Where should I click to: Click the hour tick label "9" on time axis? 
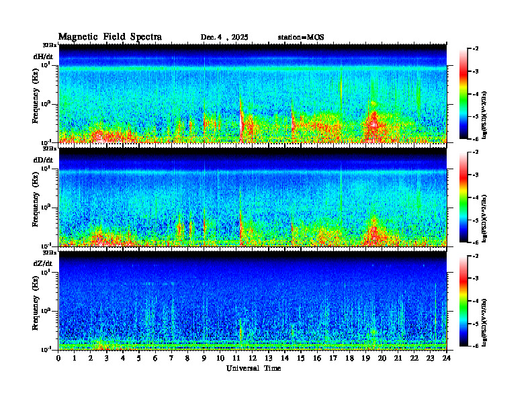tap(204, 358)
